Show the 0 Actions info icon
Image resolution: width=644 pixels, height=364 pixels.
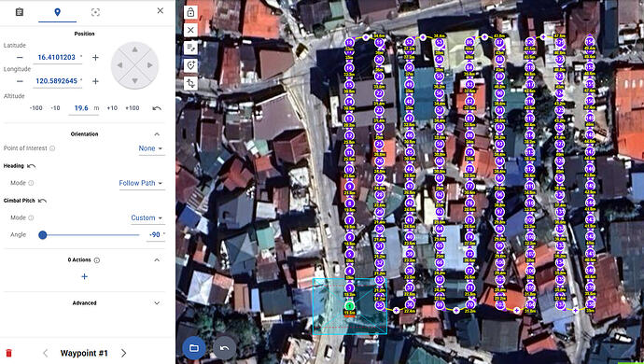click(97, 260)
